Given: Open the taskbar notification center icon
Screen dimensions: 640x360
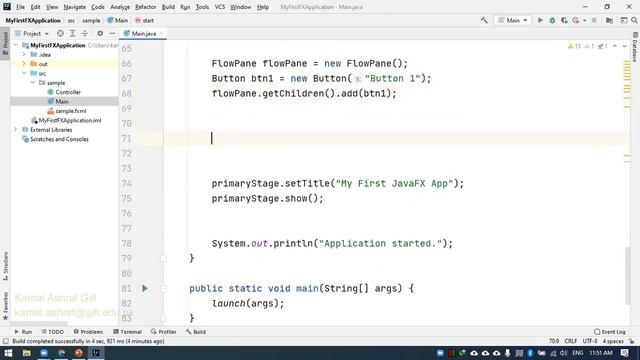Looking at the screenshot, I should [x=624, y=353].
